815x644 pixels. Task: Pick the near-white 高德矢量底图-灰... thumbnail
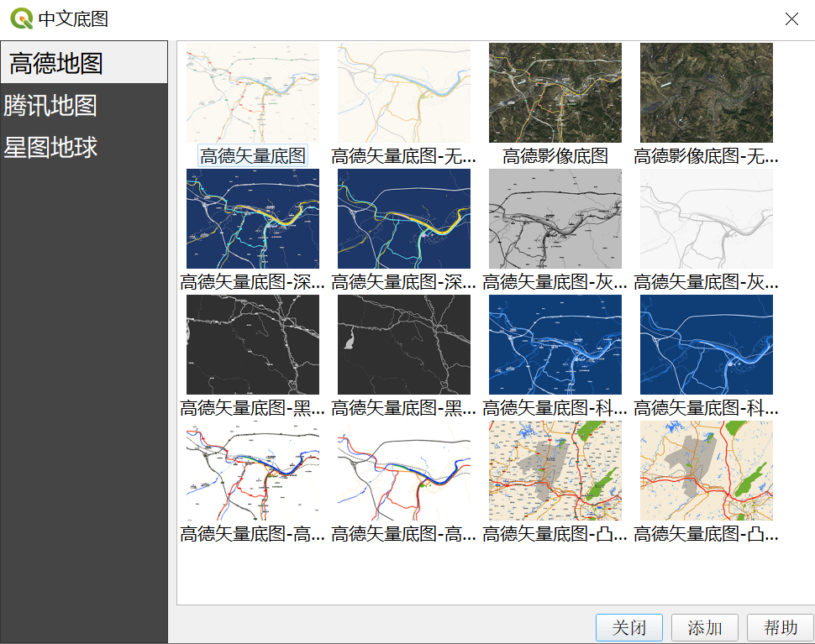(707, 218)
